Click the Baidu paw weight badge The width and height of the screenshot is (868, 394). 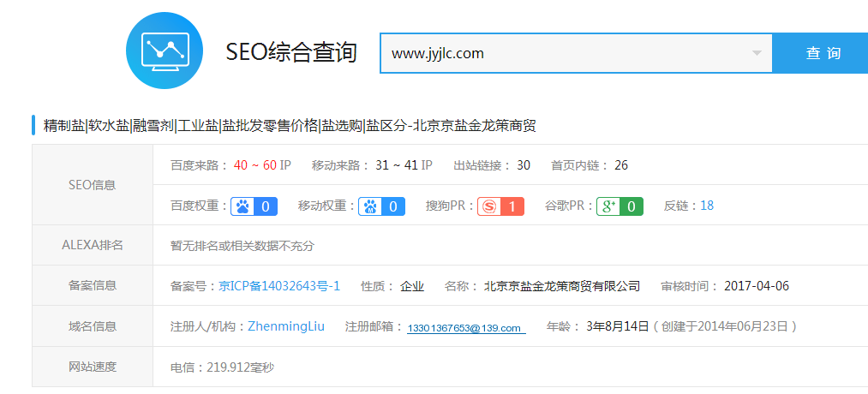[x=254, y=206]
